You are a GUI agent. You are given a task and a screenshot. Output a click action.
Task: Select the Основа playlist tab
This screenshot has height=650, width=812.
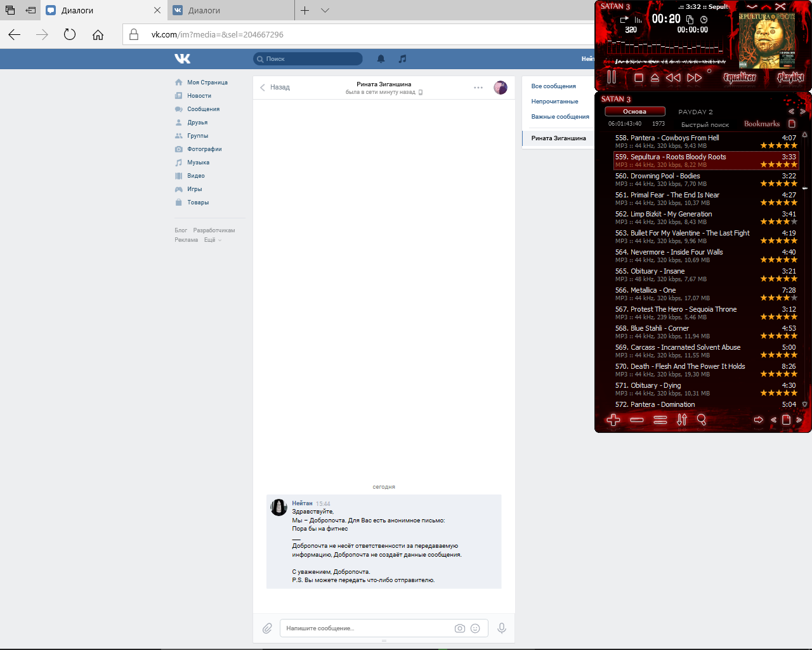(x=635, y=111)
